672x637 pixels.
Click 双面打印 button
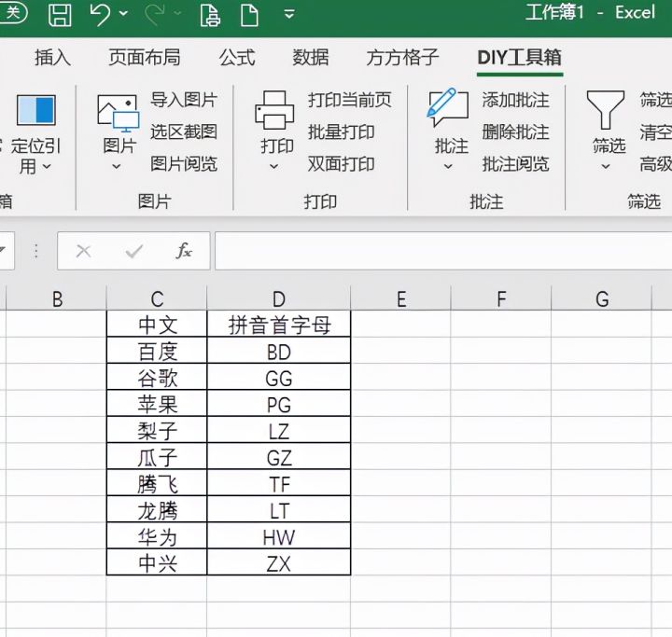pyautogui.click(x=342, y=164)
